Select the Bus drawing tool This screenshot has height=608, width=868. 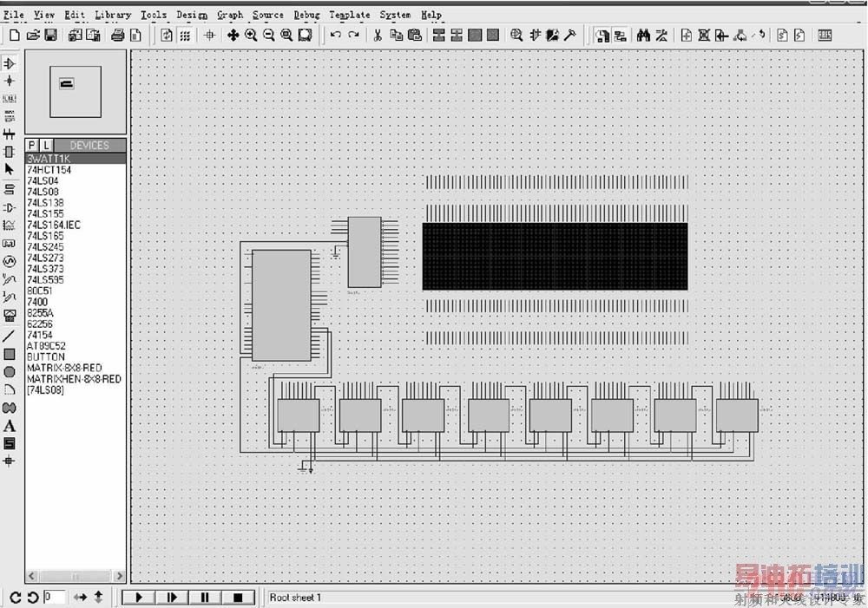click(10, 134)
